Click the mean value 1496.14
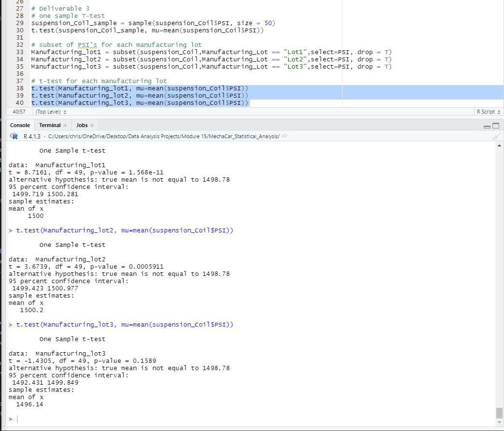The width and height of the screenshot is (504, 431). click(x=29, y=404)
